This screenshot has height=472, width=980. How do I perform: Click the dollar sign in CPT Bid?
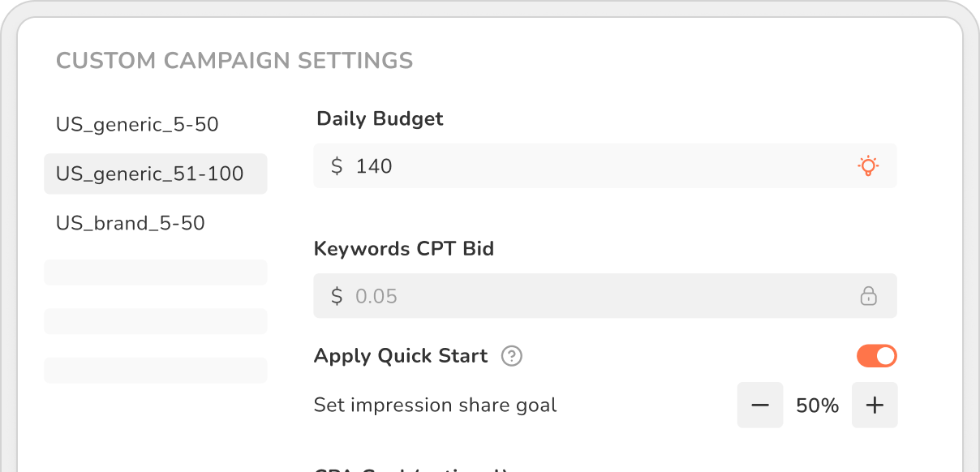coord(337,296)
